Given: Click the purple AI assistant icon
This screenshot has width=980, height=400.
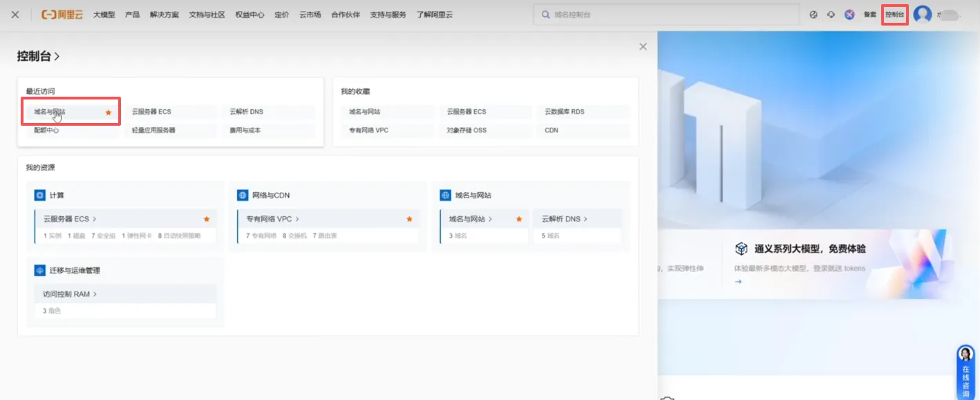Looking at the screenshot, I should pyautogui.click(x=849, y=15).
